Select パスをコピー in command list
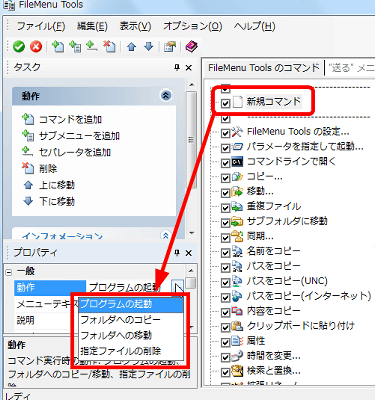The width and height of the screenshot is (375, 400). [274, 267]
